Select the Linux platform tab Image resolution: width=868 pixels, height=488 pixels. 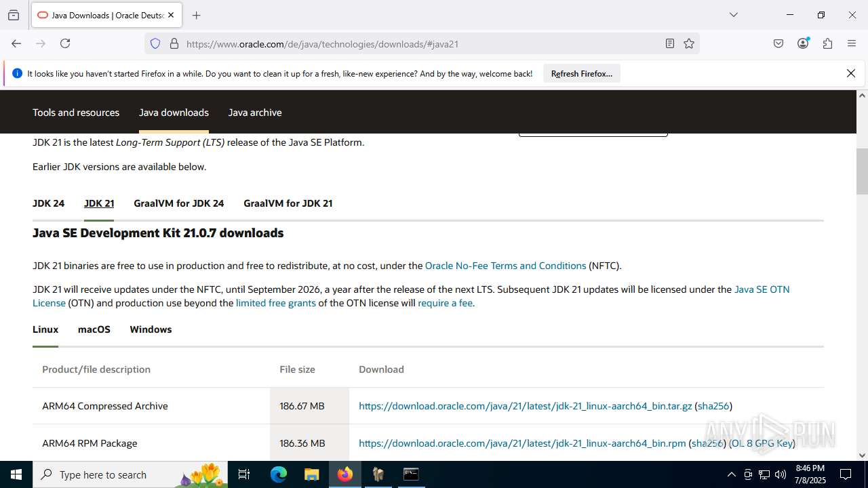45,329
